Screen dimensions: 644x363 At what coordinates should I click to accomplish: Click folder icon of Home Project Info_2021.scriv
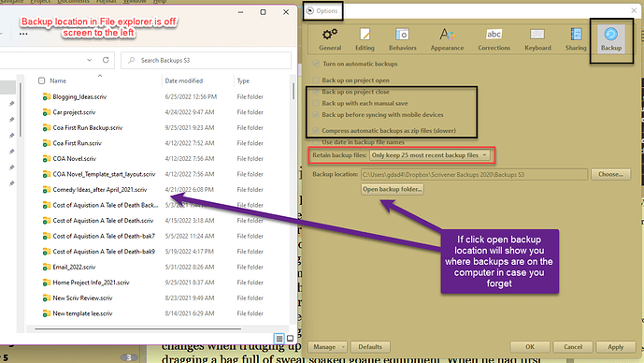[x=47, y=283]
